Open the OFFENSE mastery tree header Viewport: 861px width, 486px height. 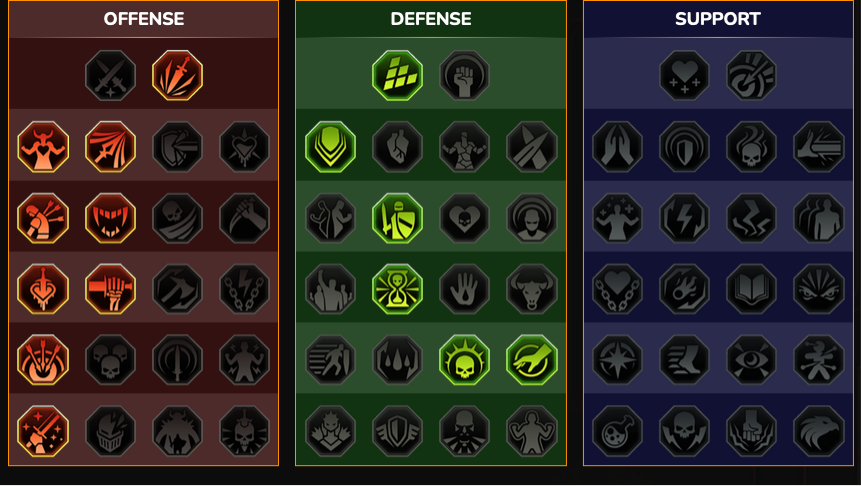pos(144,19)
